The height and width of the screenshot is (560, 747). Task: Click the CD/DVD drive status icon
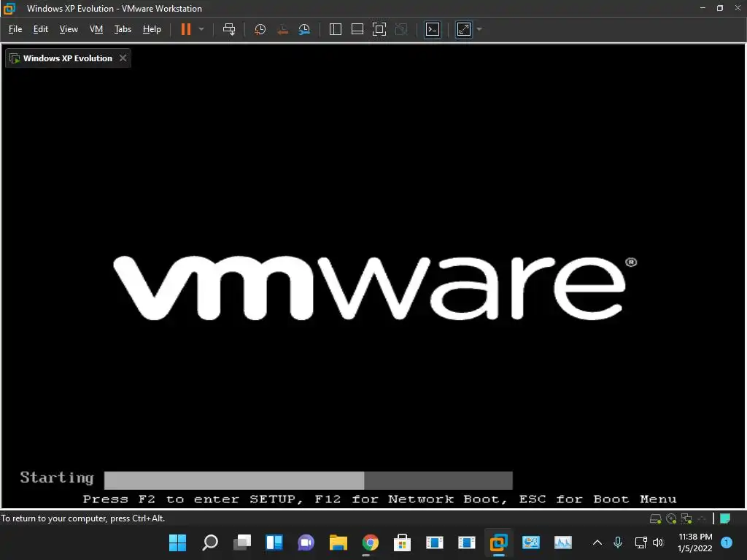tap(671, 519)
